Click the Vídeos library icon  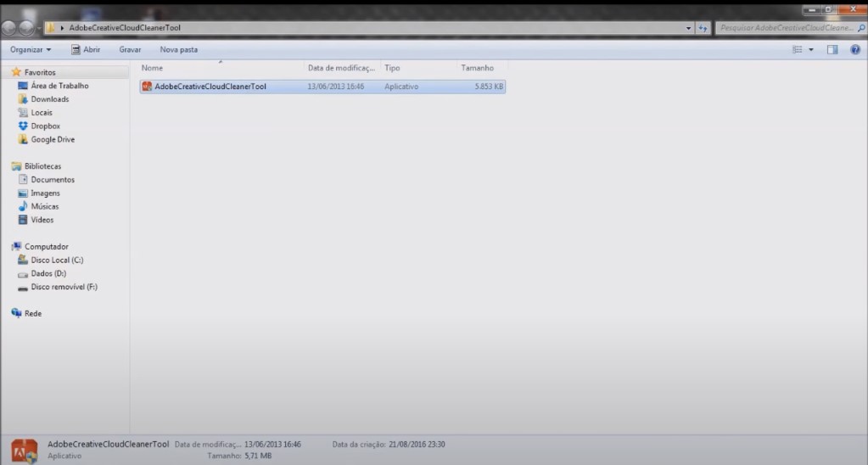tap(23, 220)
